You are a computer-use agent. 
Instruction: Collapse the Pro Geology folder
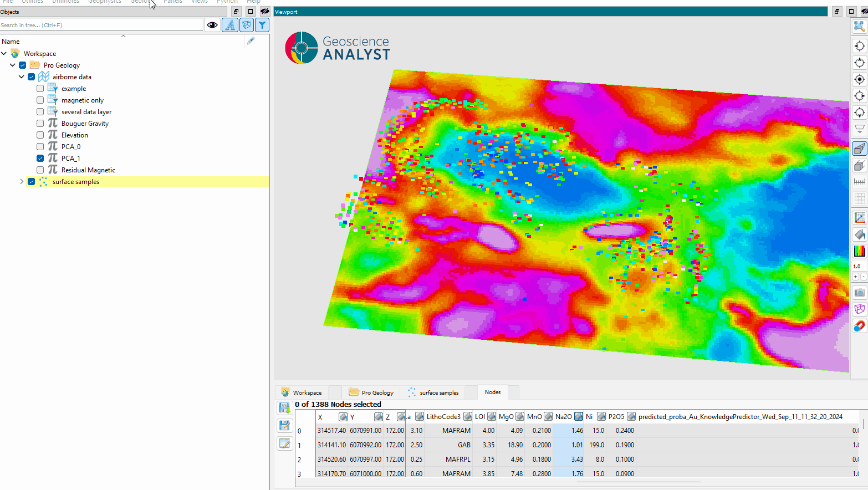click(13, 65)
